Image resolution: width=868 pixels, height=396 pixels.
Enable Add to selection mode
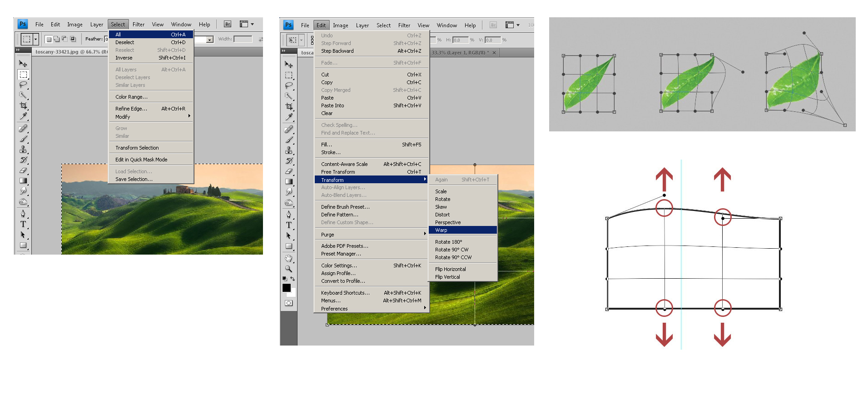56,39
